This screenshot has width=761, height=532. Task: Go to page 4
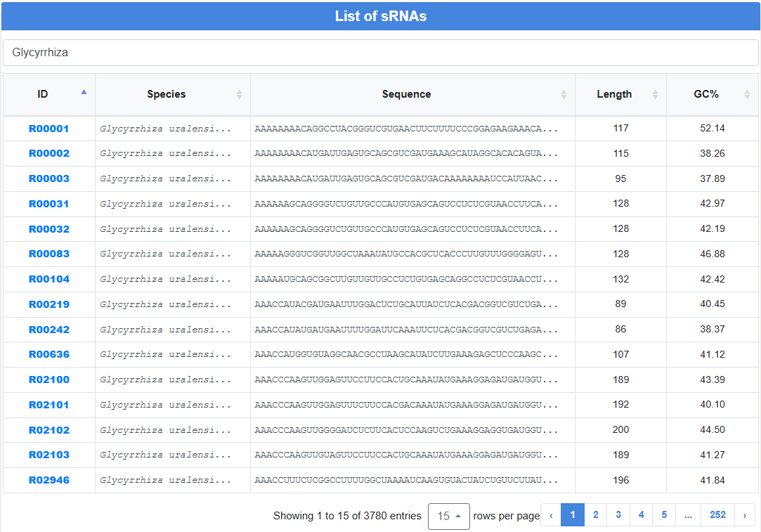point(641,515)
